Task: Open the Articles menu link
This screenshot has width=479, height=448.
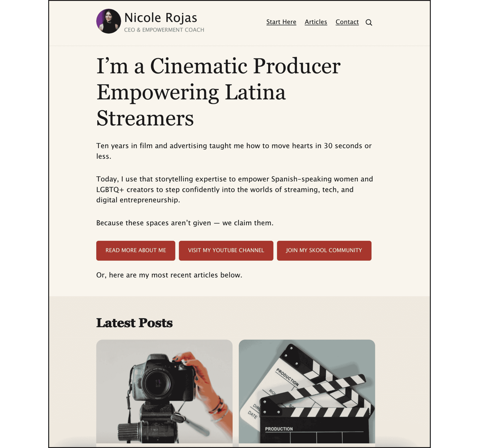Action: [316, 22]
